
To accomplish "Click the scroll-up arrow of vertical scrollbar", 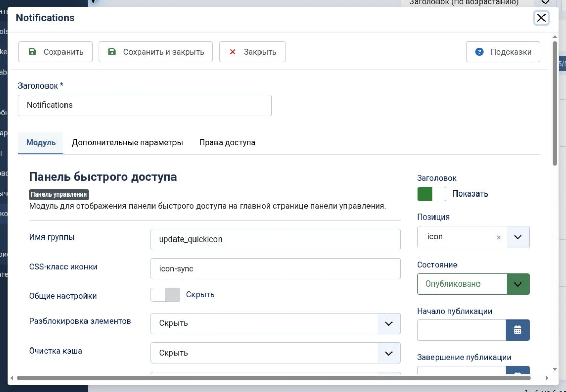I will 555,37.
